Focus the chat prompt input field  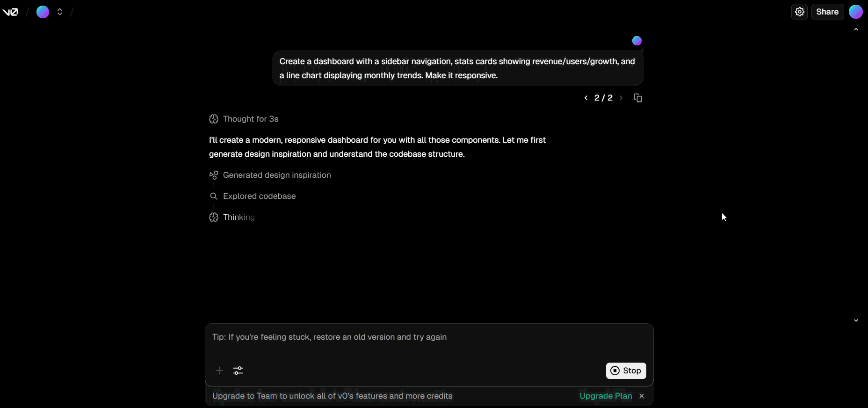(x=429, y=337)
